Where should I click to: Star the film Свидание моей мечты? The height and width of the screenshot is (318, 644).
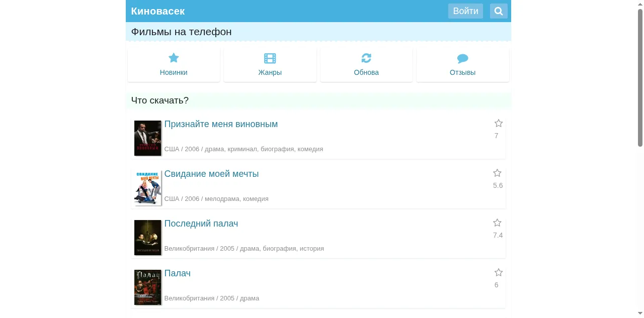pos(497,173)
